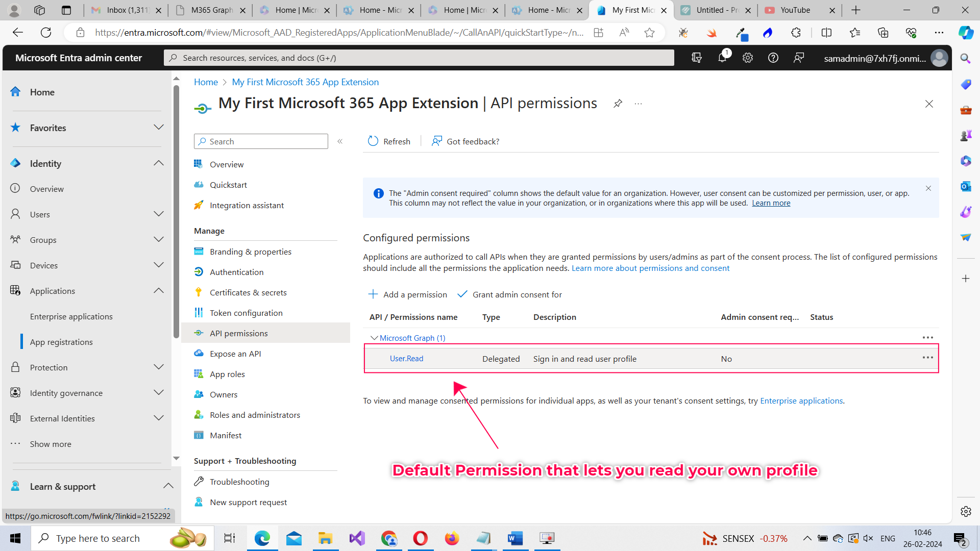The height and width of the screenshot is (551, 980).
Task: Select Token configuration under Manage
Action: point(247,313)
